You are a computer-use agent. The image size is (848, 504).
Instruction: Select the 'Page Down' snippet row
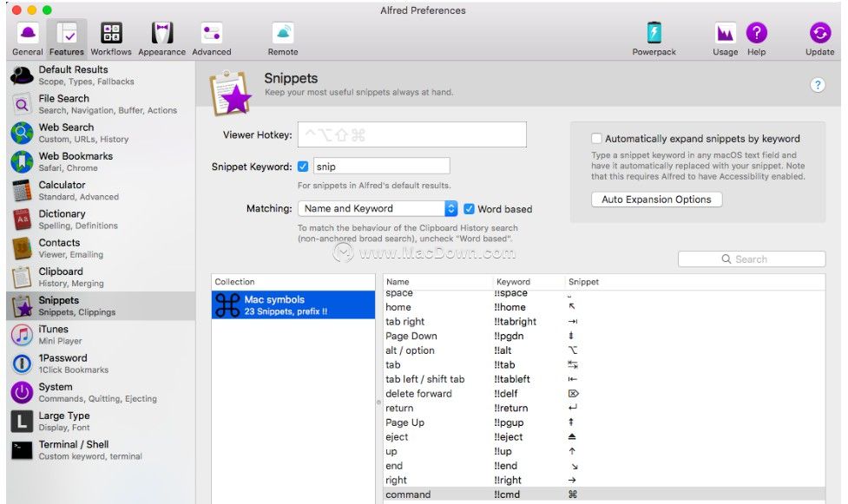click(x=604, y=336)
